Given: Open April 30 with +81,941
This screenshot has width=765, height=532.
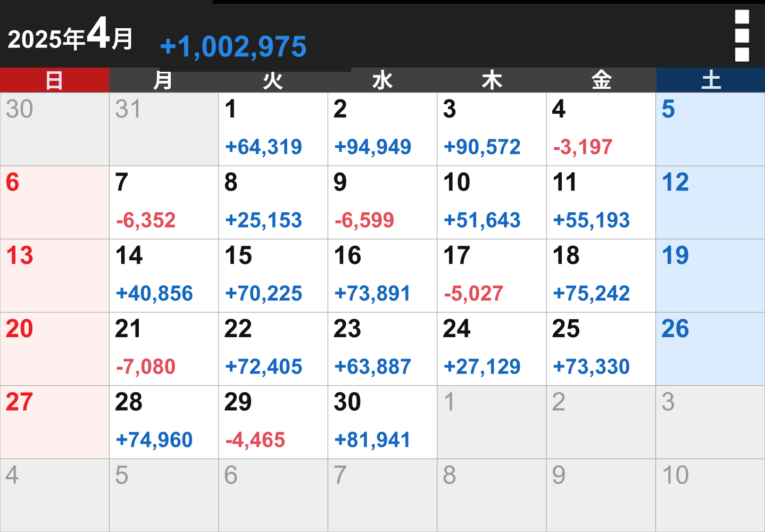Looking at the screenshot, I should [382, 422].
